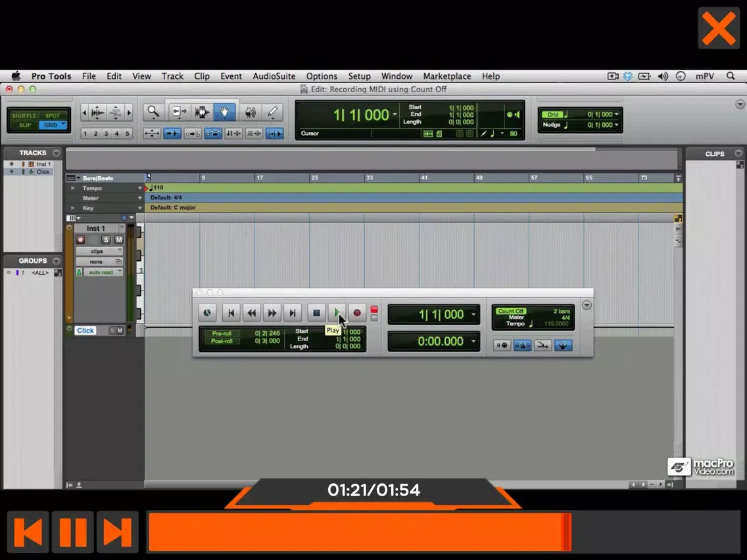Open the Event menu
The image size is (747, 560).
click(231, 76)
